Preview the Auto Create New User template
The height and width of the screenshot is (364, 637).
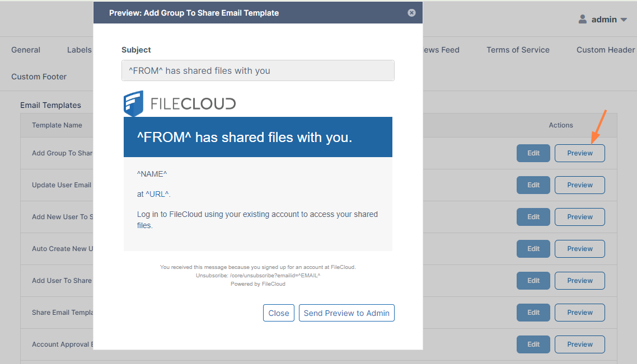pos(580,249)
